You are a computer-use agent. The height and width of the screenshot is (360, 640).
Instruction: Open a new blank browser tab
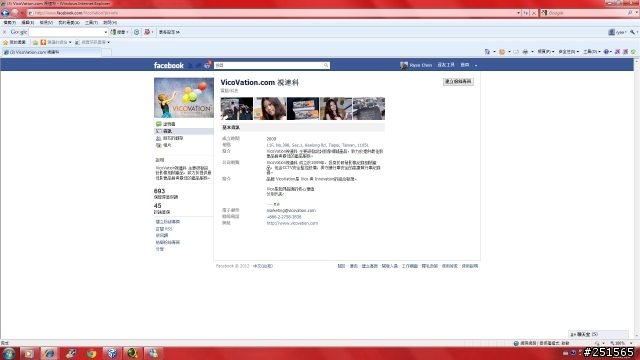106,52
